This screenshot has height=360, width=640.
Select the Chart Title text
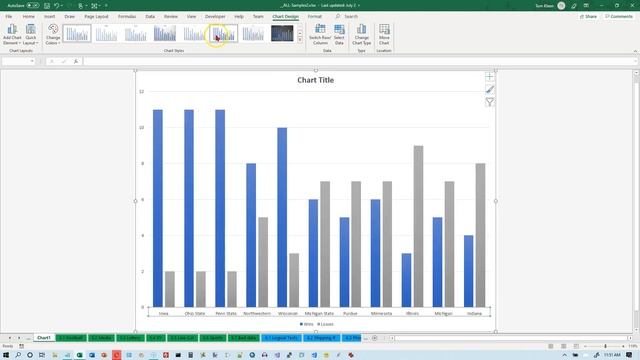316,80
